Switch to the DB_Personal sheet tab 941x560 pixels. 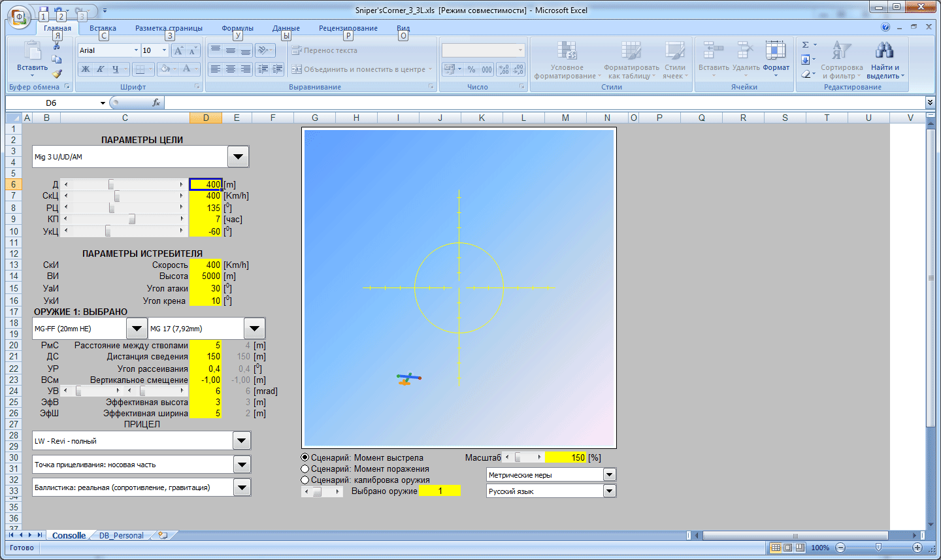tap(121, 535)
